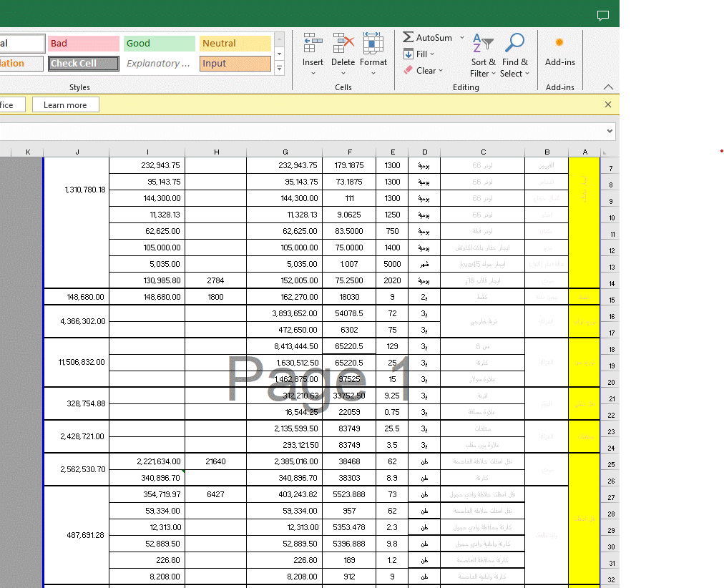Open the Add-ins button

559,50
